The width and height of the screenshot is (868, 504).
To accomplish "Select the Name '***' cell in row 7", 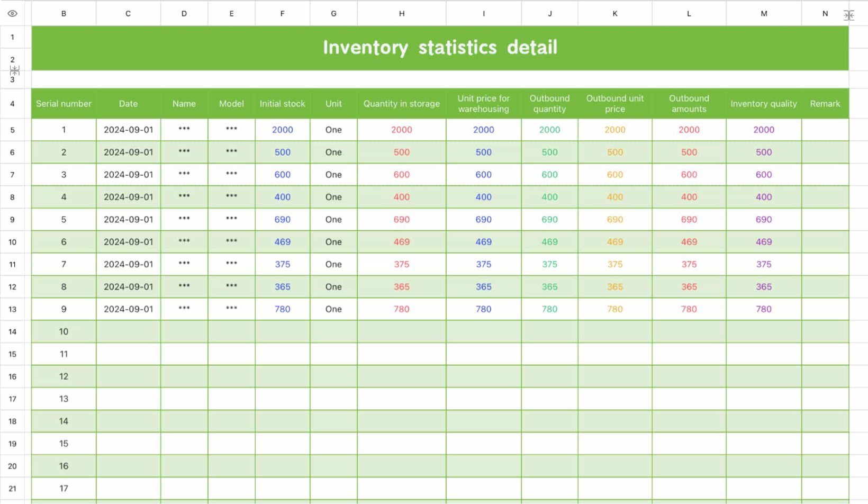I will (184, 175).
